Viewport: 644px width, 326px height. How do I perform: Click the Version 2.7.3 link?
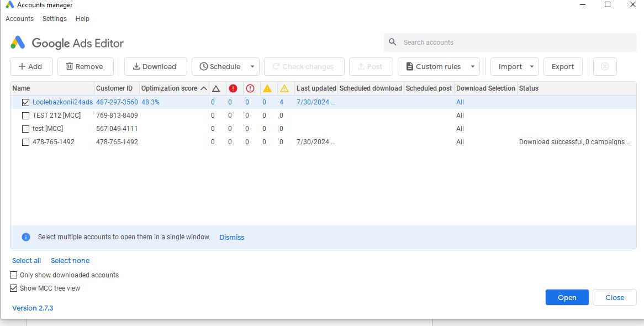tap(33, 308)
